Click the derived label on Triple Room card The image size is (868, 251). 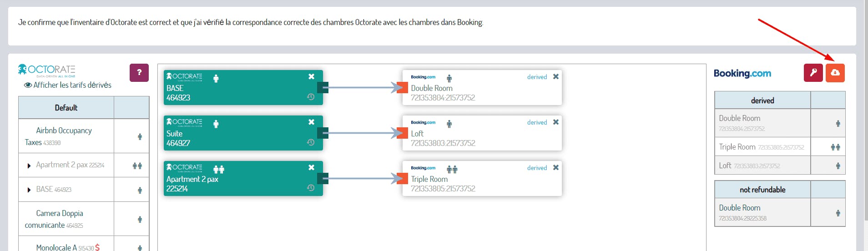[537, 168]
